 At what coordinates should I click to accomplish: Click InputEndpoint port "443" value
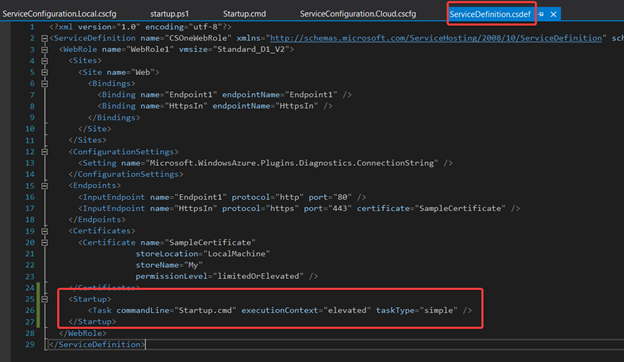(340, 208)
